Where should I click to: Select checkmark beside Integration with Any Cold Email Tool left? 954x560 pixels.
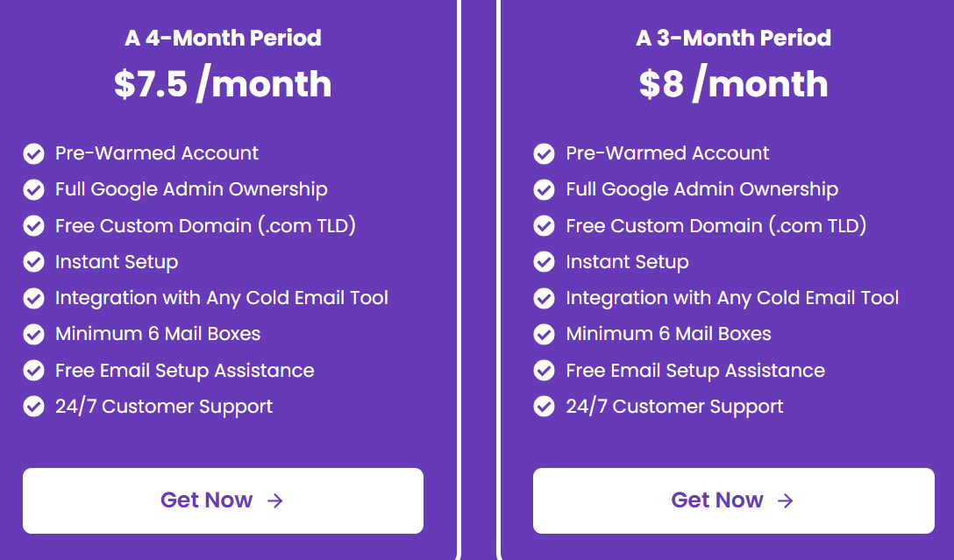click(33, 298)
